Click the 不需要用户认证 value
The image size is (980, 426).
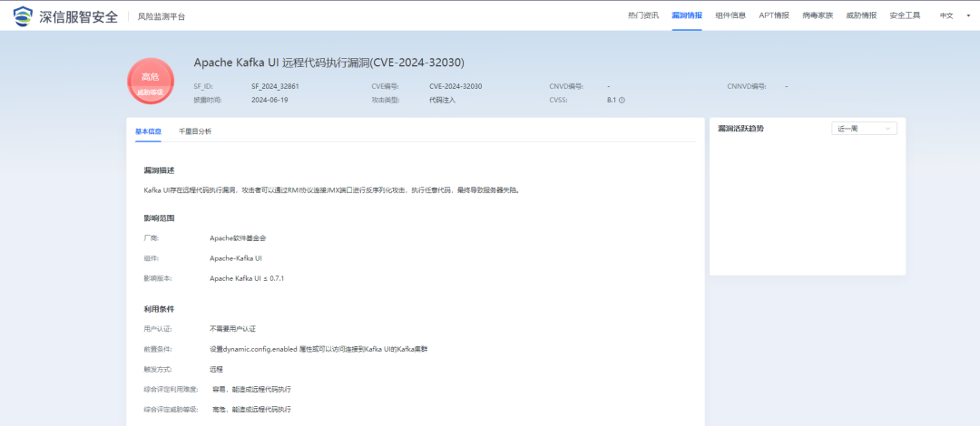click(233, 328)
